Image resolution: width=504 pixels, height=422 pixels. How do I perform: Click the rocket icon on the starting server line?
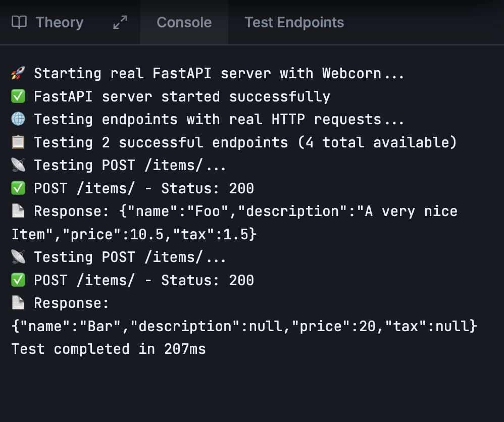(x=18, y=73)
